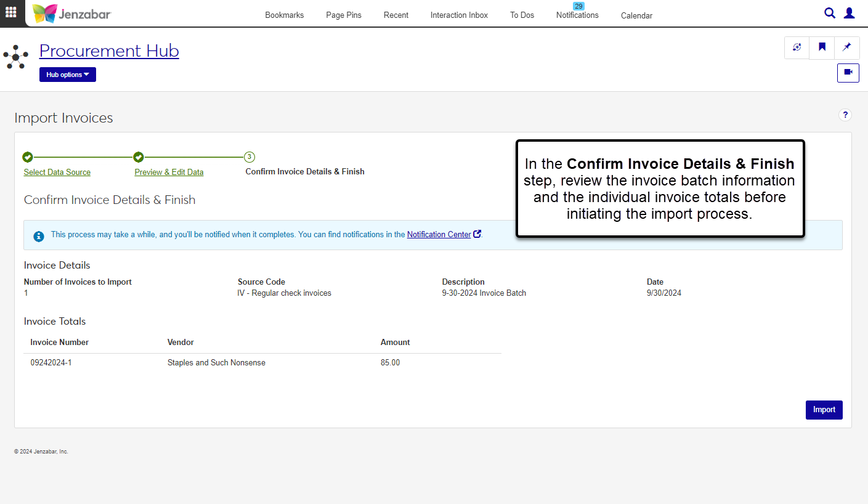868x504 pixels.
Task: Open the Bookmarks menu
Action: point(284,15)
